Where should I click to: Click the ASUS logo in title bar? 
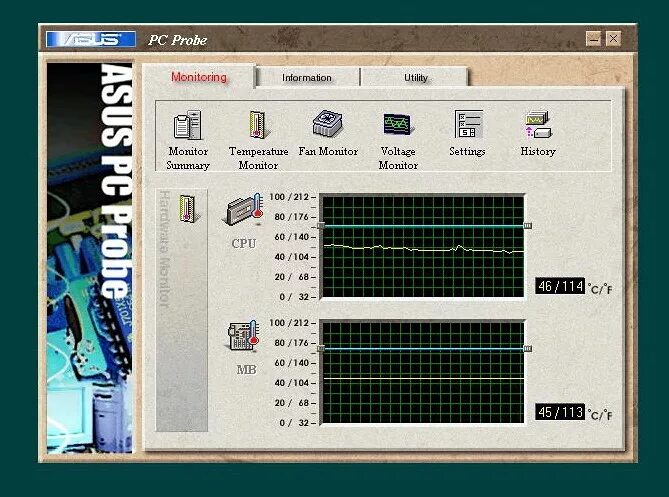point(90,39)
